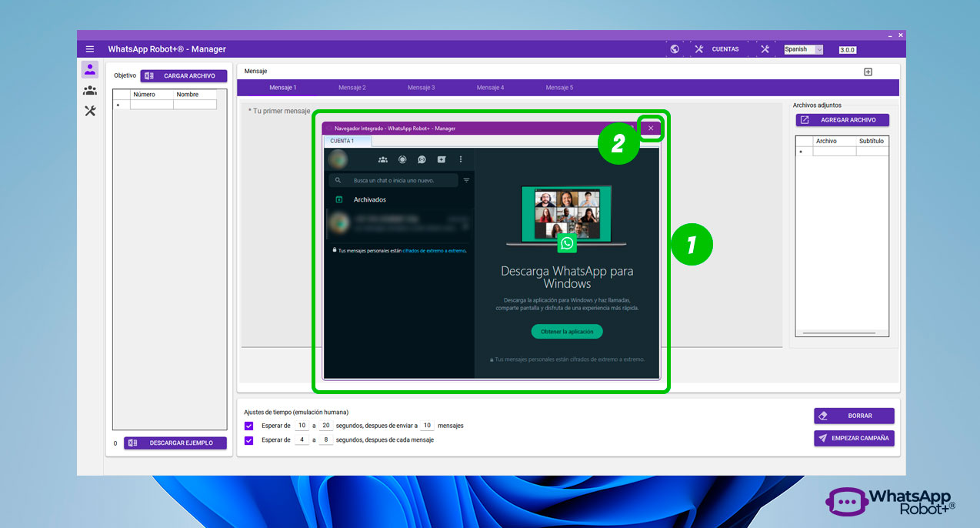Close the Navegador Integrado window

pyautogui.click(x=651, y=129)
